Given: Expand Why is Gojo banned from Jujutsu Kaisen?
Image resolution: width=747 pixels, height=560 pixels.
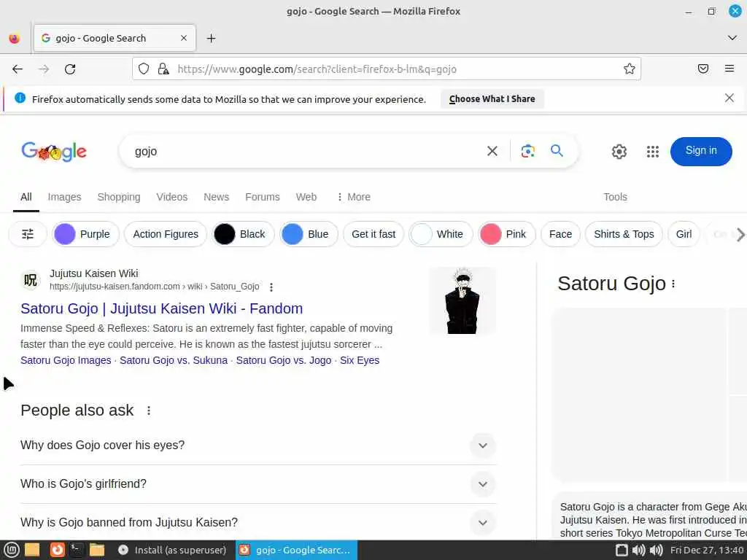Looking at the screenshot, I should (258, 522).
